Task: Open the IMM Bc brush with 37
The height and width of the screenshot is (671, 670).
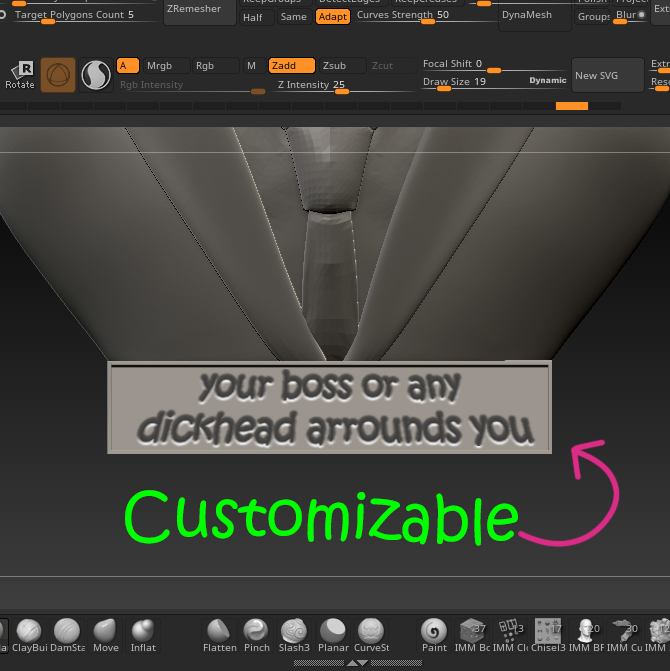Action: (472, 635)
